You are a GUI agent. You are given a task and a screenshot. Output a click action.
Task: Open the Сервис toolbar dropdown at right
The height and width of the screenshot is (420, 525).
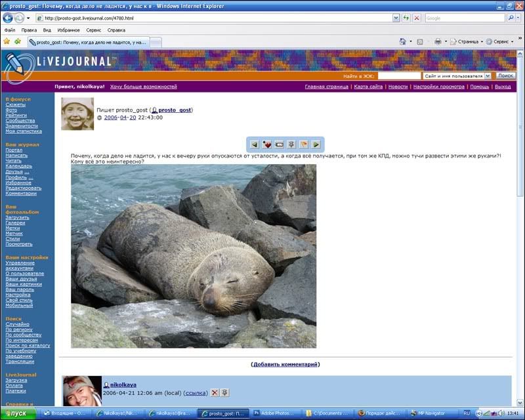pos(500,41)
